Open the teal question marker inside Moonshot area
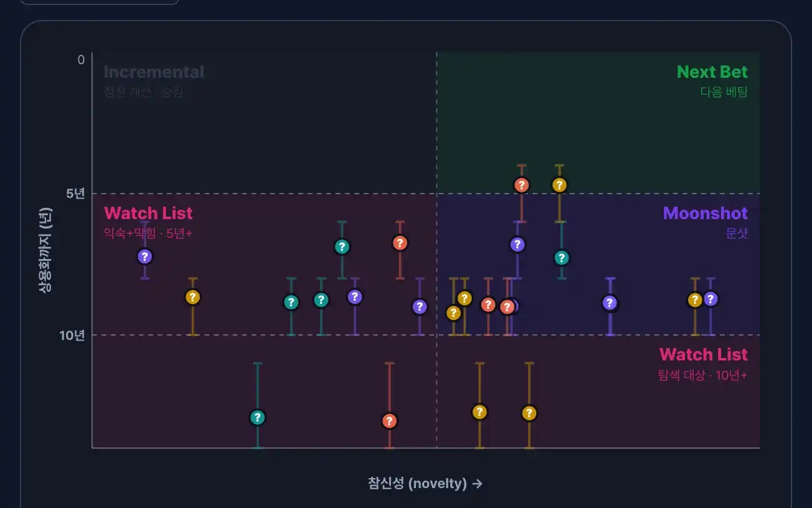The image size is (812, 508). click(x=562, y=258)
